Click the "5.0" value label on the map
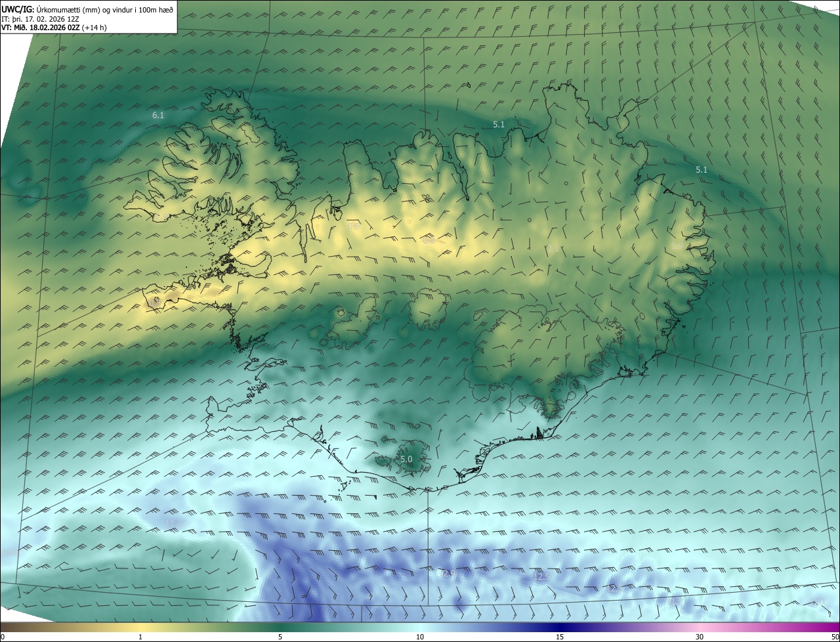This screenshot has width=840, height=642. [x=406, y=460]
